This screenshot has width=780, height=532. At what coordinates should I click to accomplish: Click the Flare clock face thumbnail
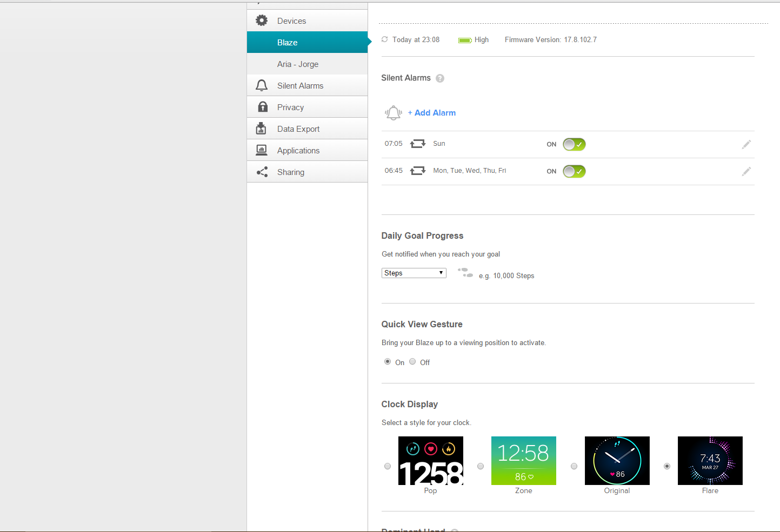[710, 461]
